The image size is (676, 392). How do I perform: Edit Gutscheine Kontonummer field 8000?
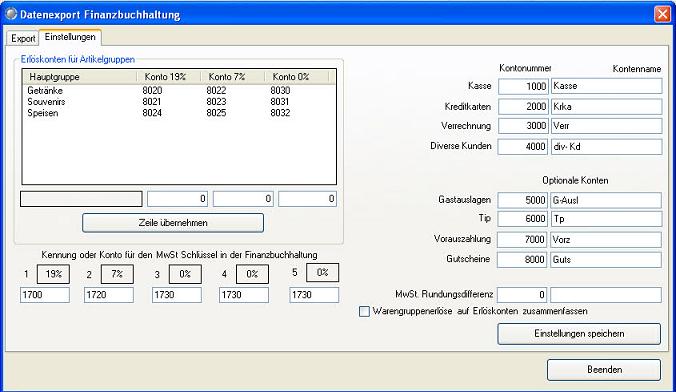[x=522, y=260]
